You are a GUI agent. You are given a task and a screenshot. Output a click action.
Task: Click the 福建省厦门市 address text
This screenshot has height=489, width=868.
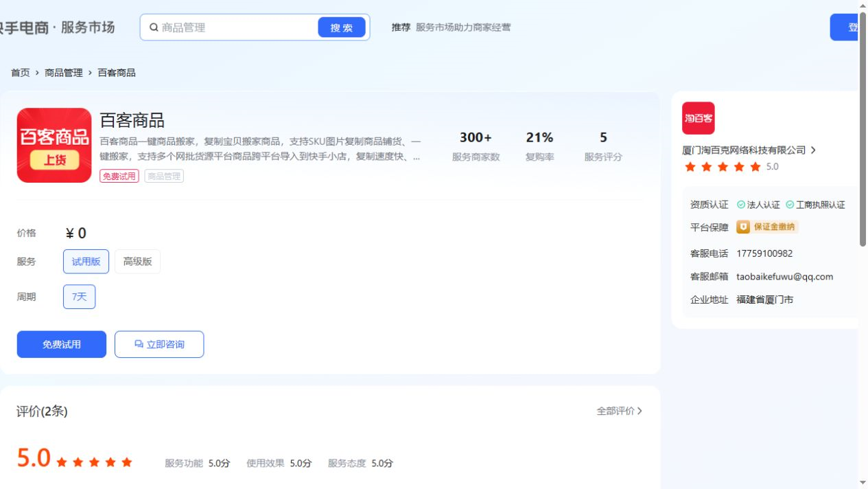[x=765, y=299]
